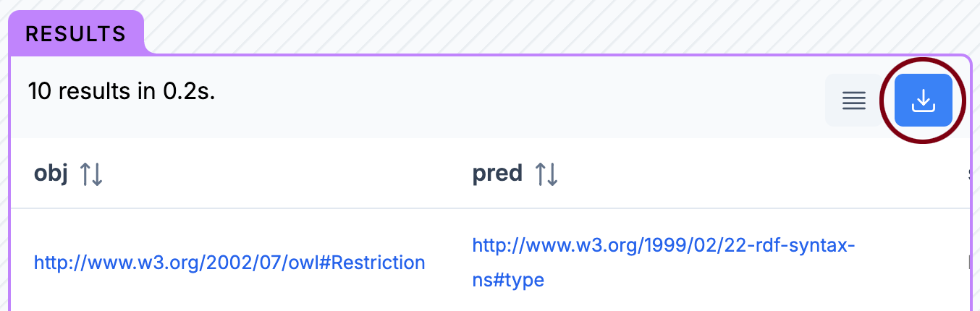The width and height of the screenshot is (980, 311).
Task: Click the obj column header label
Action: [x=51, y=174]
